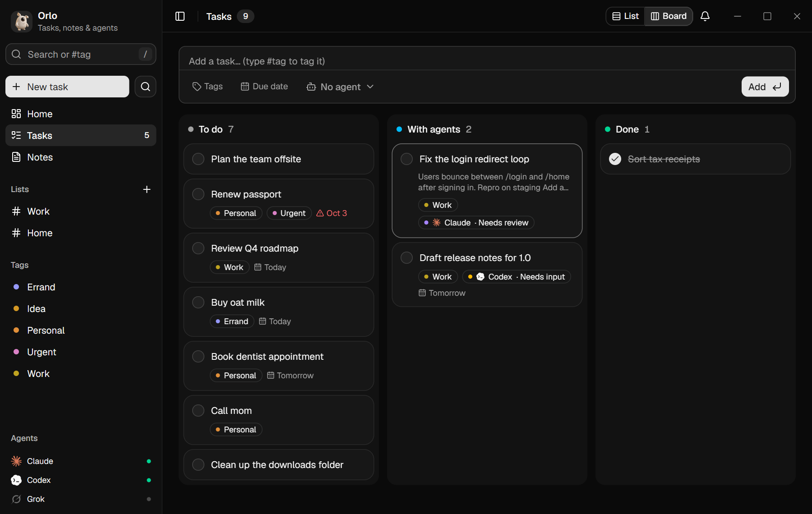Click the Orlo app logo
This screenshot has width=812, height=514.
pos(21,21)
